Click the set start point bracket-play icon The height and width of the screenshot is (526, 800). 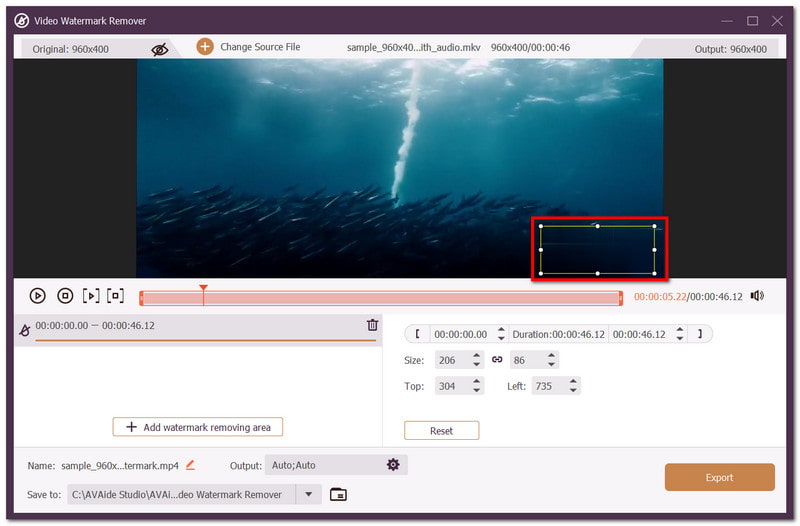click(91, 296)
